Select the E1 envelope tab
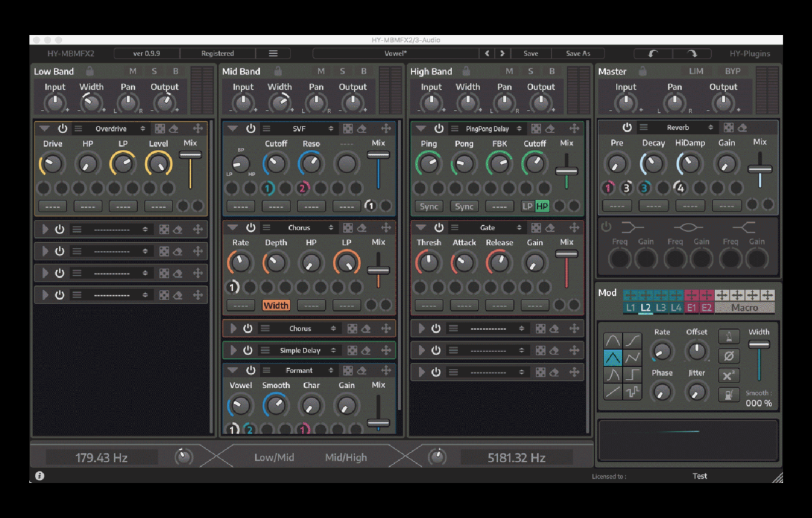 [692, 308]
